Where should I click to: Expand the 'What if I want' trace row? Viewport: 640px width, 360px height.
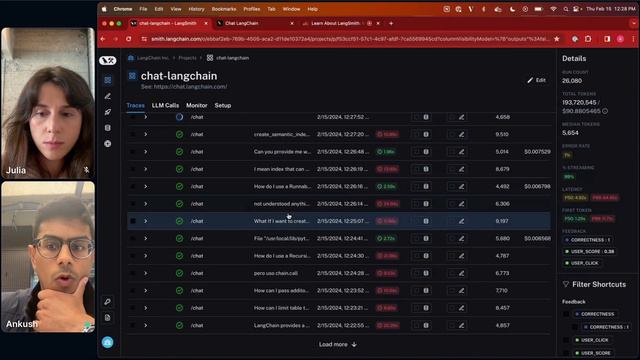click(x=146, y=221)
